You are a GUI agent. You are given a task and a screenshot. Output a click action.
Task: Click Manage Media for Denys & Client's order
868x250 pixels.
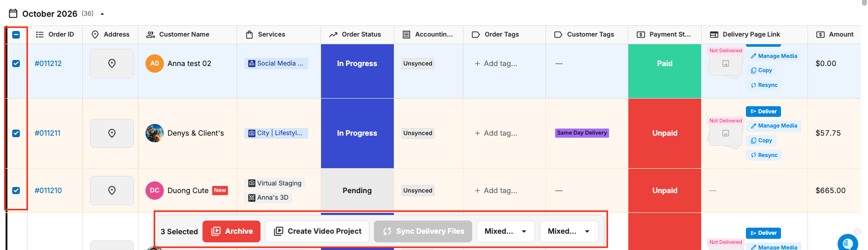(x=773, y=126)
